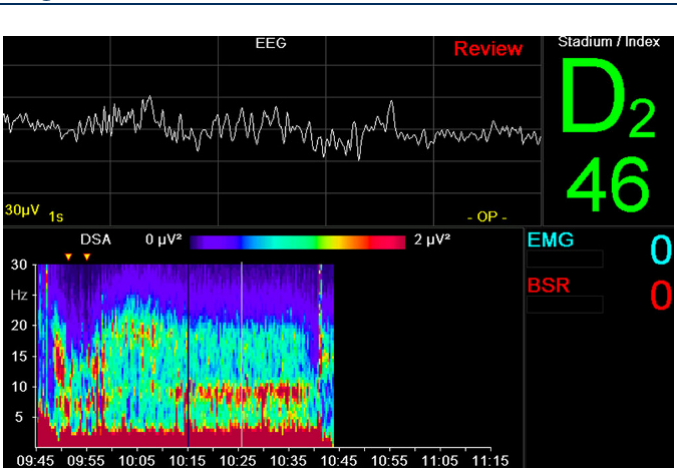677x471 pixels.
Task: Click the 10:55 time axis label
Action: (x=389, y=461)
